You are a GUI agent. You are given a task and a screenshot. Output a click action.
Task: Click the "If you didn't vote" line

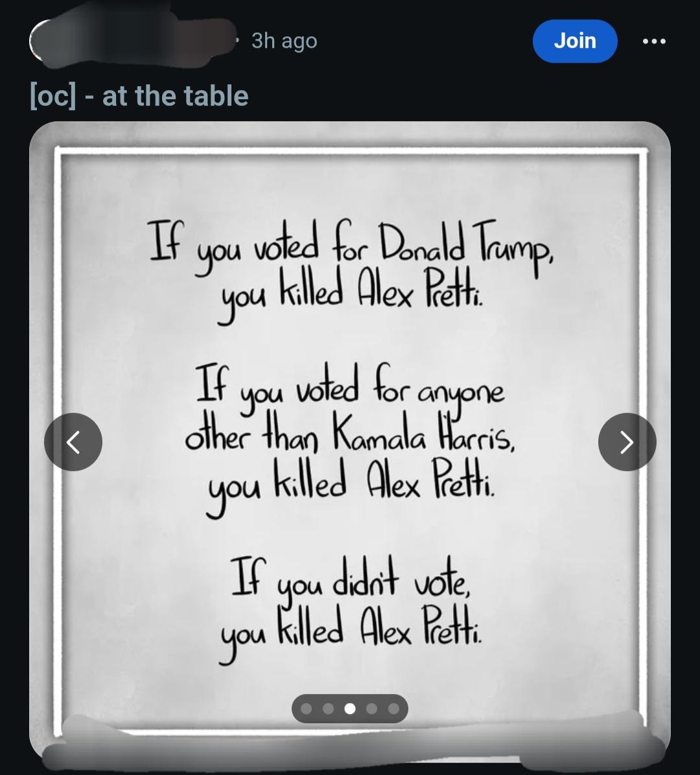[x=350, y=580]
